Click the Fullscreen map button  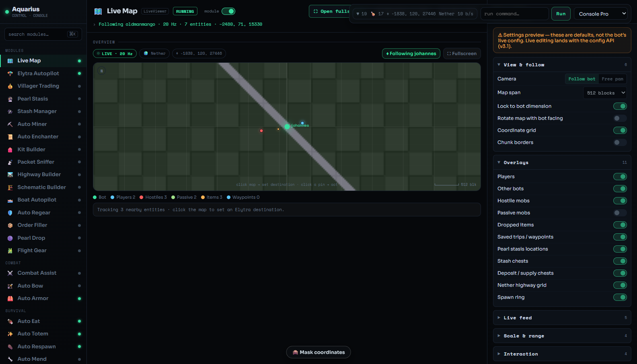[x=462, y=53]
